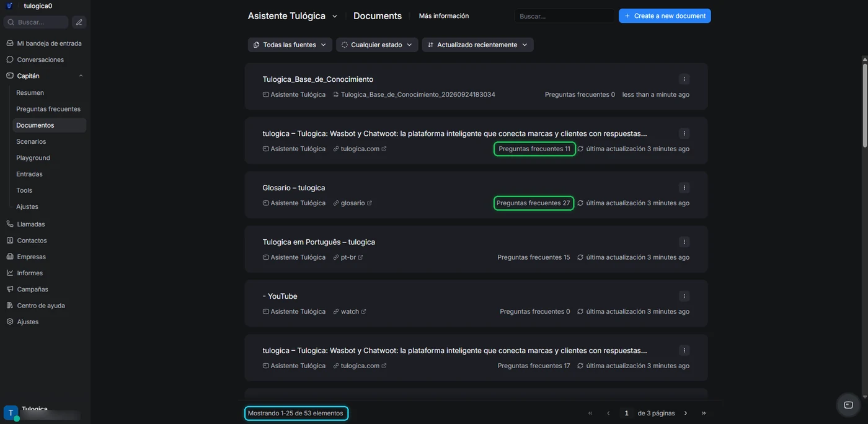Image resolution: width=868 pixels, height=424 pixels.
Task: Open options menu for Tulogica em Português document
Action: tap(684, 242)
